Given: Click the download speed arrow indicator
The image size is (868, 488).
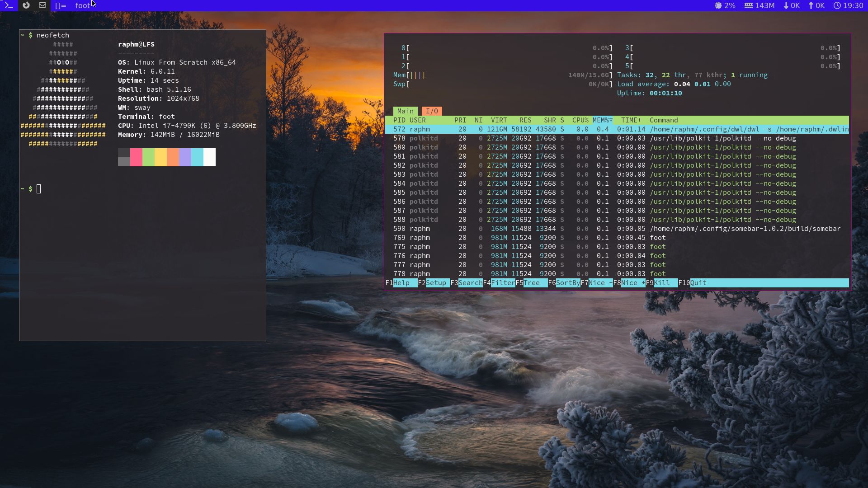Looking at the screenshot, I should pos(792,5).
